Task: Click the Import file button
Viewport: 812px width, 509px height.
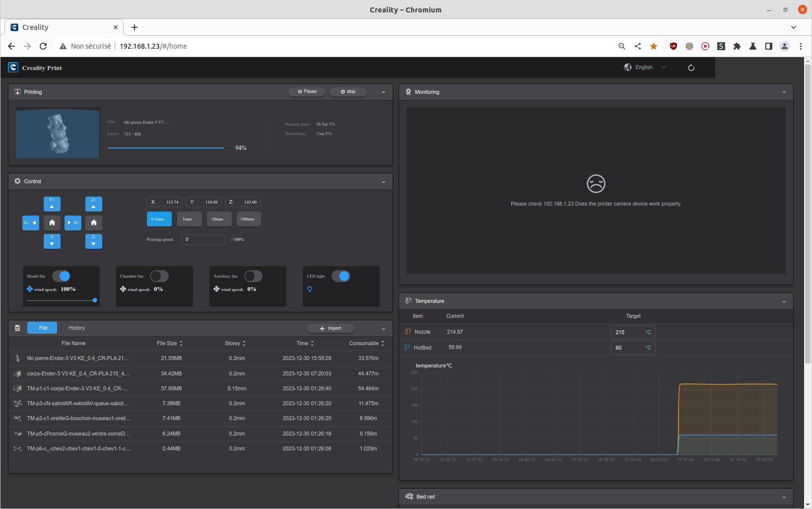Action: [x=330, y=328]
